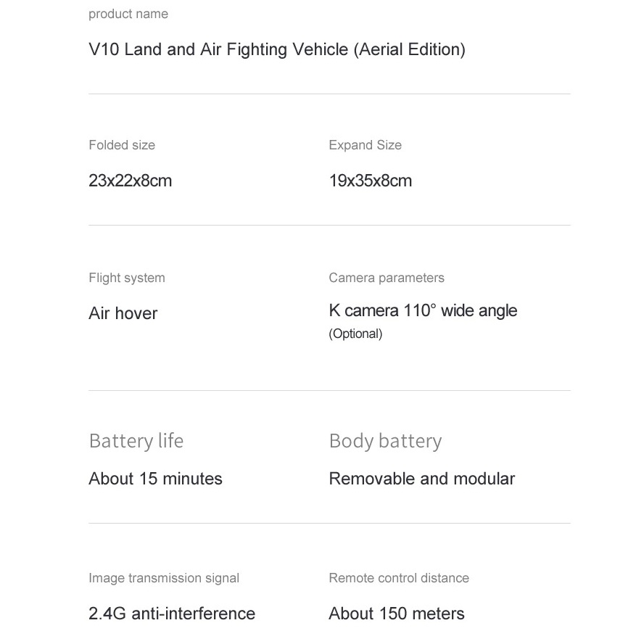Click the 'Expand Size' label
Image resolution: width=644 pixels, height=644 pixels.
tap(365, 145)
